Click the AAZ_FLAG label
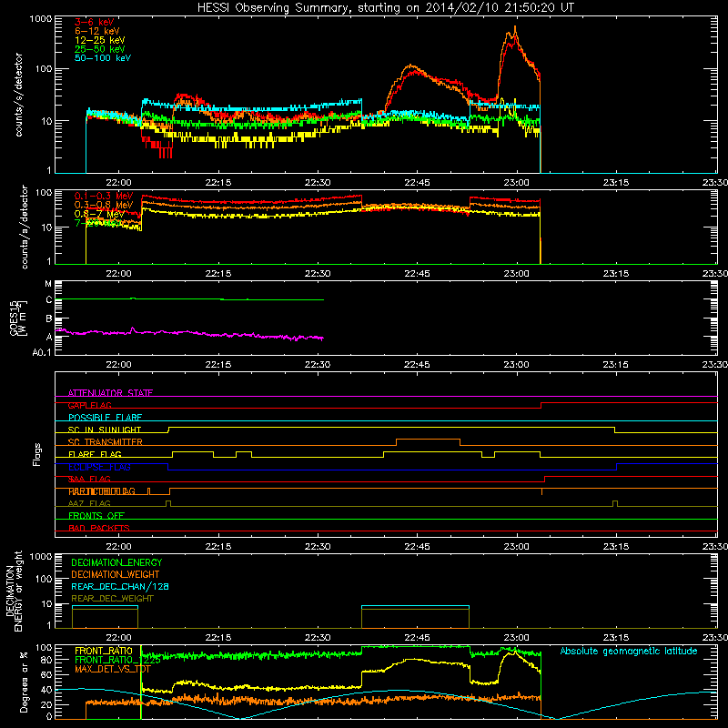Screen dimensions: 728x728 tap(89, 504)
